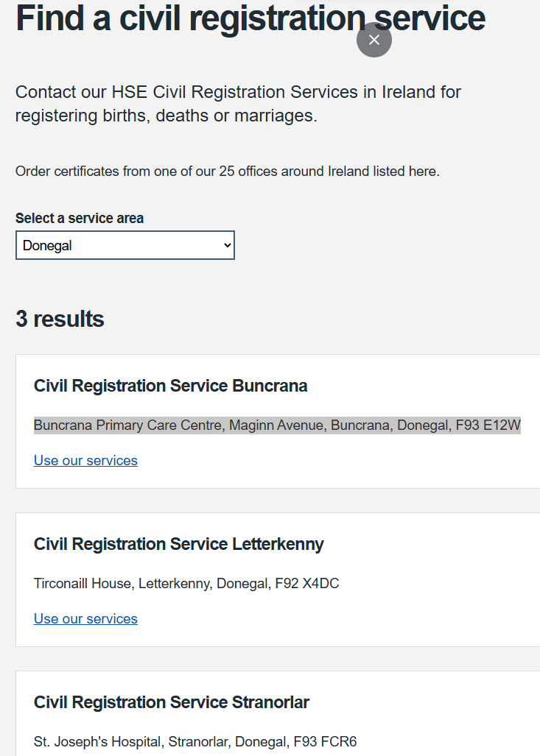540x756 pixels.
Task: Click the Select a service area label
Action: click(x=80, y=219)
